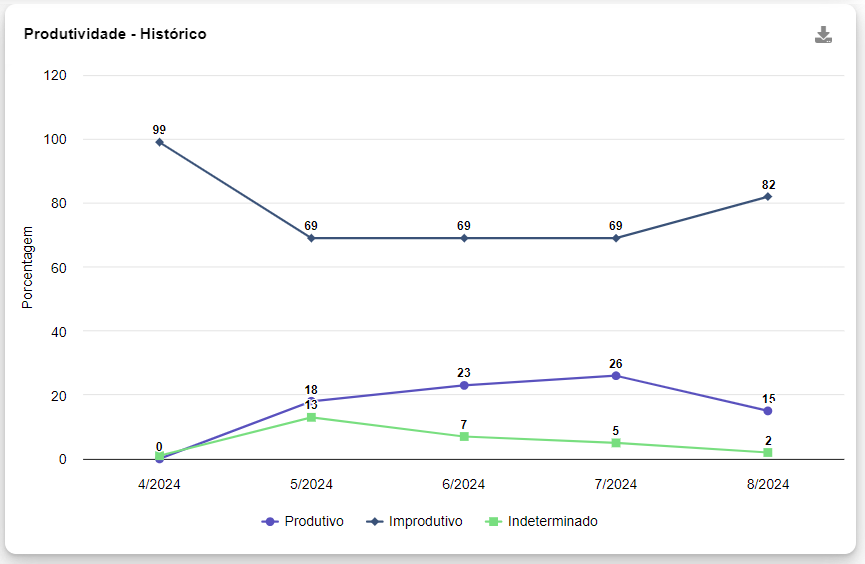The height and width of the screenshot is (564, 865).
Task: Click the Indeterminado square point at 7/2024 (5)
Action: (x=616, y=443)
